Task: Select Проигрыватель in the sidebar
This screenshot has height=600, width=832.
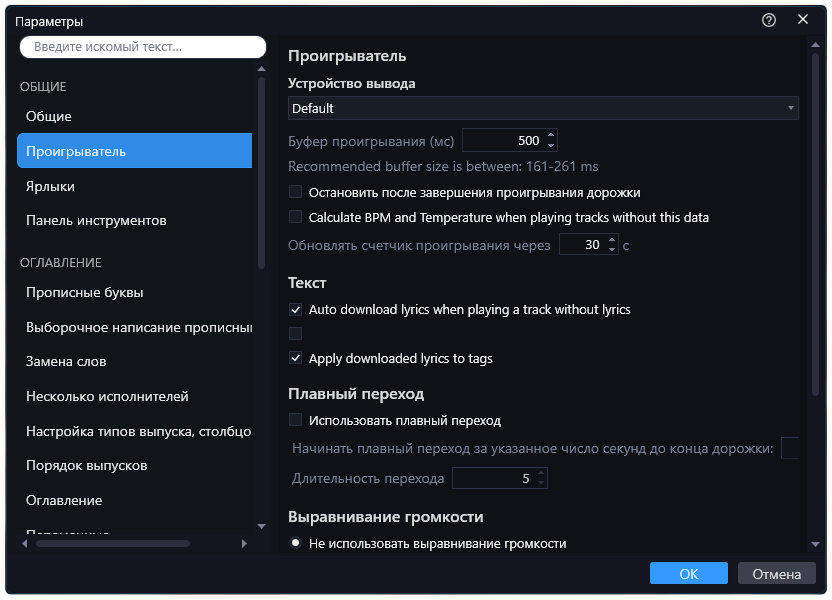Action: pos(135,151)
